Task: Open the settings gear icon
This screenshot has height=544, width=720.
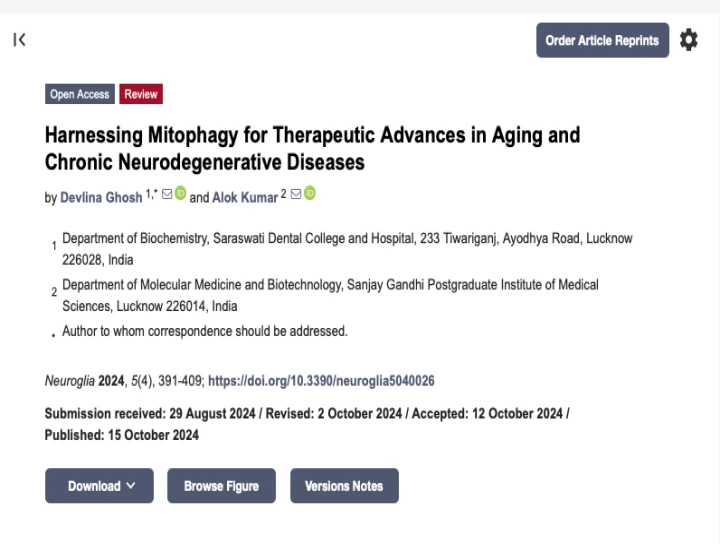Action: (x=688, y=40)
